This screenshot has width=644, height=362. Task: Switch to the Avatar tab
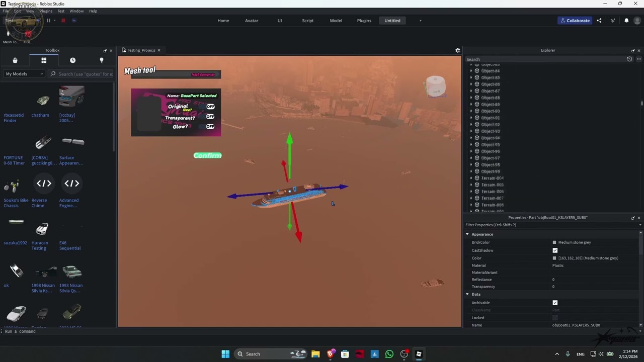point(252,21)
